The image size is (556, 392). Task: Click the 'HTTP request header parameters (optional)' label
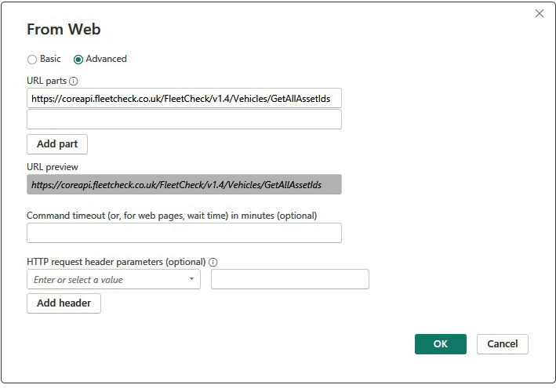click(x=116, y=262)
